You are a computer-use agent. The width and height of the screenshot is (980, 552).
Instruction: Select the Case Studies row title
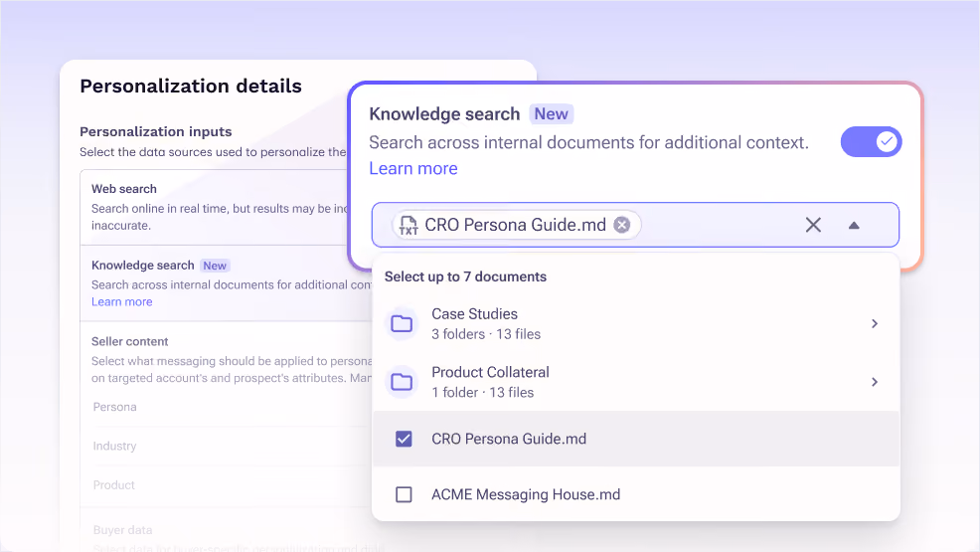(474, 314)
